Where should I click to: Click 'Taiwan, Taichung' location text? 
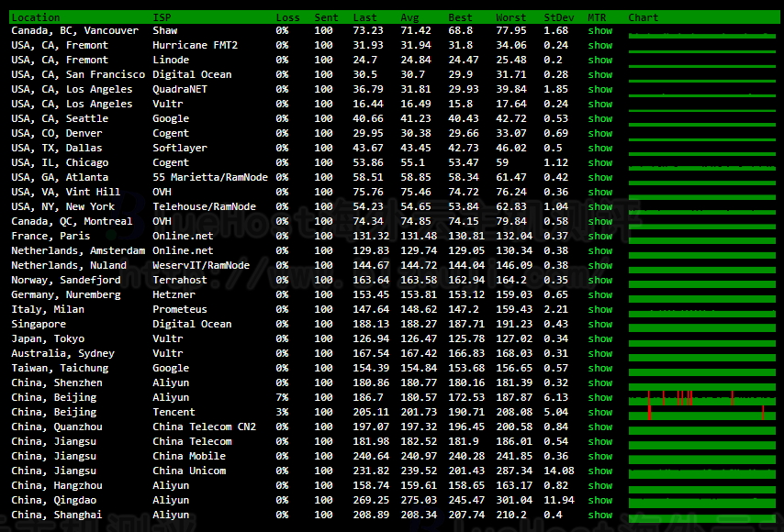pyautogui.click(x=60, y=368)
